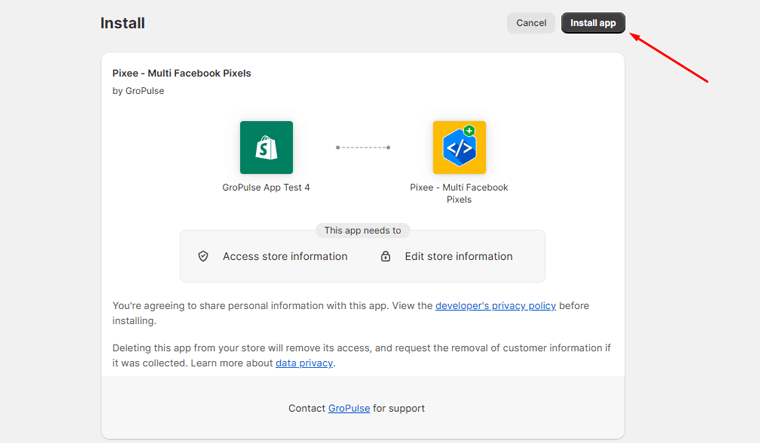Click the Install app button

pyautogui.click(x=593, y=23)
